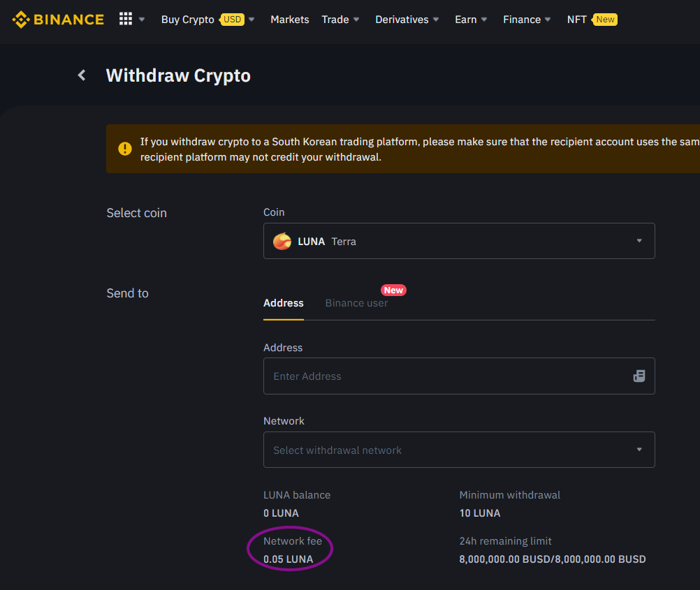Open the NFT page
Image resolution: width=700 pixels, height=590 pixels.
click(x=576, y=20)
